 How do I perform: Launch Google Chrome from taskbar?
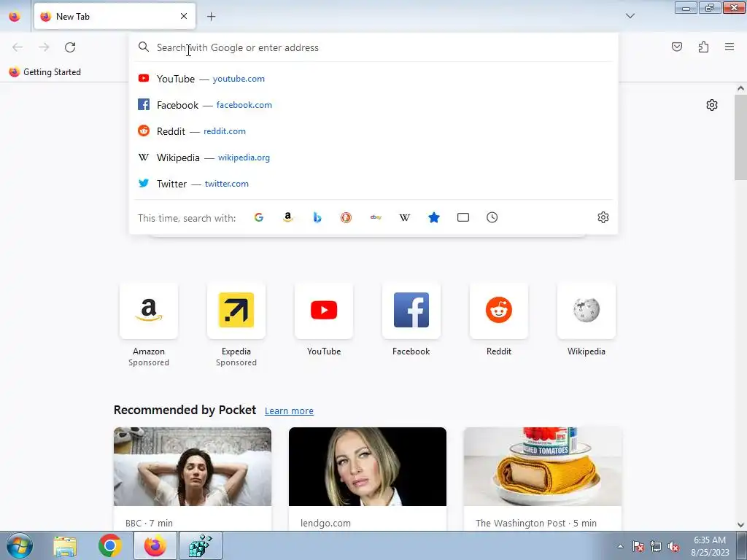pyautogui.click(x=110, y=545)
